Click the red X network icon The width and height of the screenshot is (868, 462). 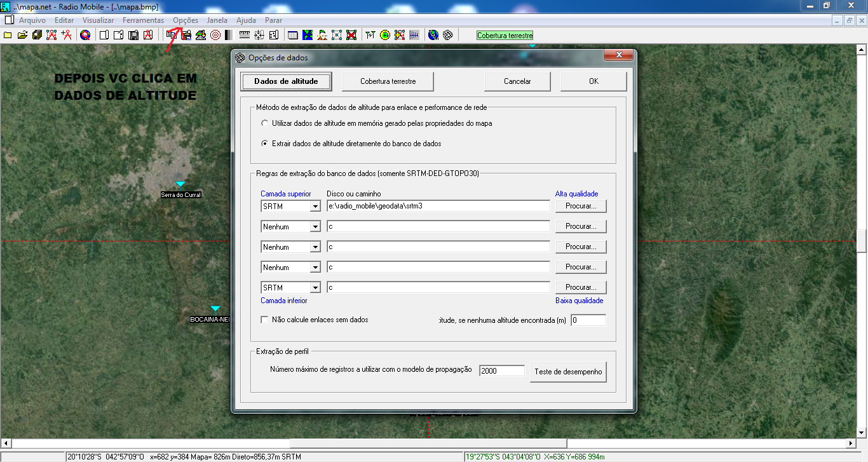pos(351,35)
